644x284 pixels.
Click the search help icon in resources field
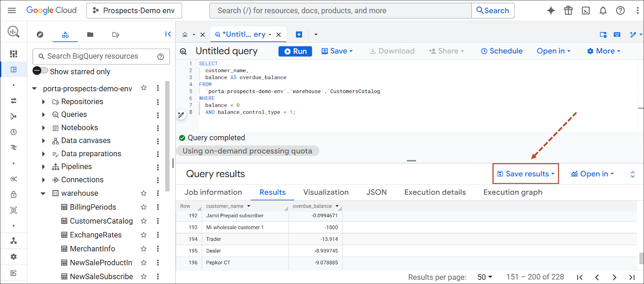tap(161, 56)
